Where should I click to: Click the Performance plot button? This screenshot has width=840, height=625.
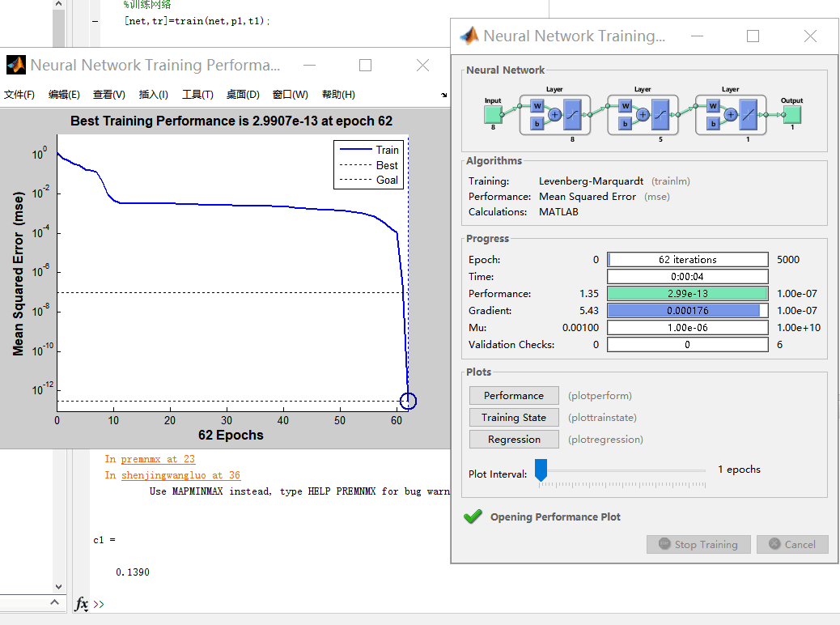514,396
